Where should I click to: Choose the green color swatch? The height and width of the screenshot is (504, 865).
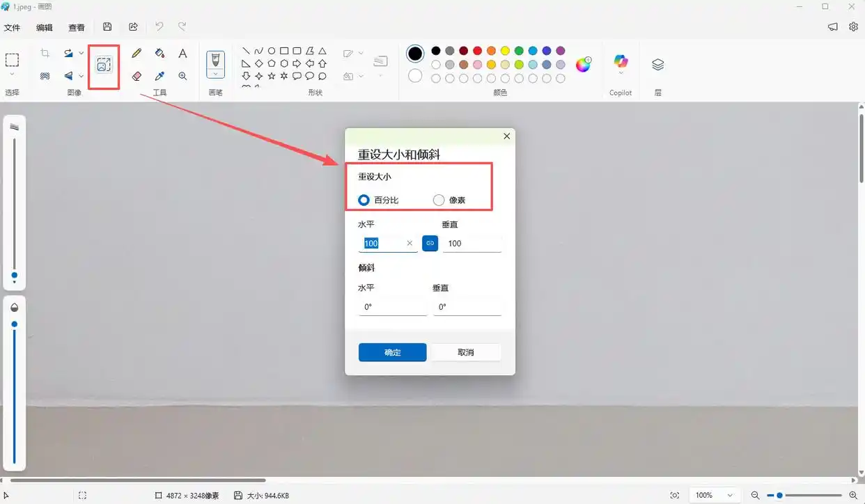click(x=519, y=51)
